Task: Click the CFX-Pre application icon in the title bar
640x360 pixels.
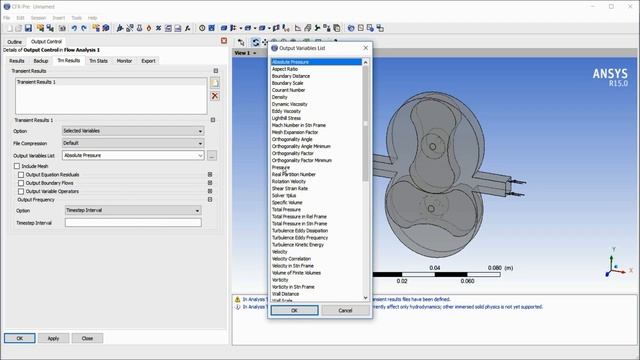Action: 7,7
